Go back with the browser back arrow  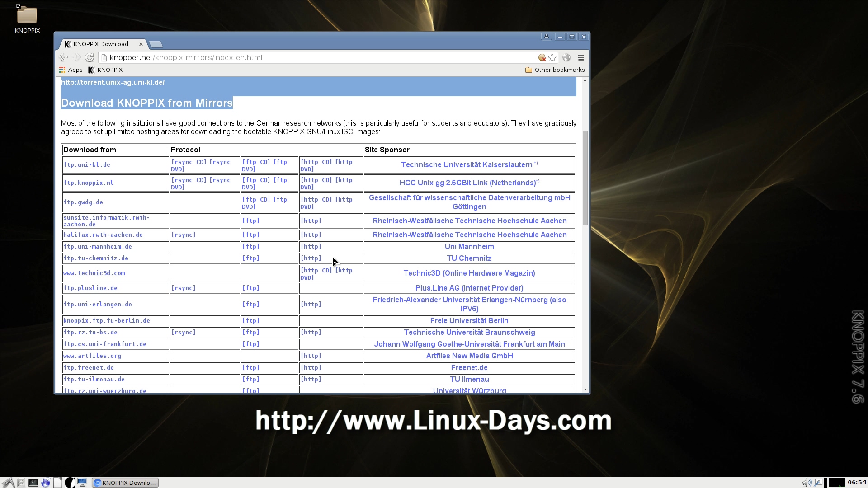pos(63,57)
